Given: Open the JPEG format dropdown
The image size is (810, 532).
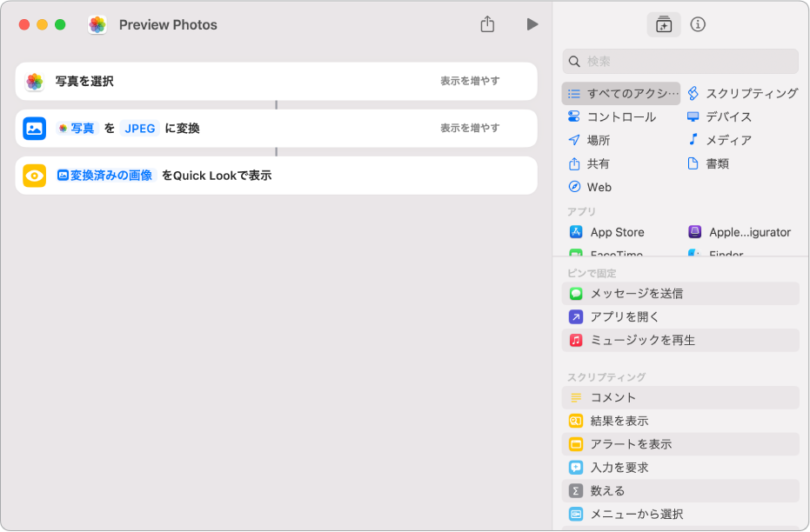Looking at the screenshot, I should 140,129.
